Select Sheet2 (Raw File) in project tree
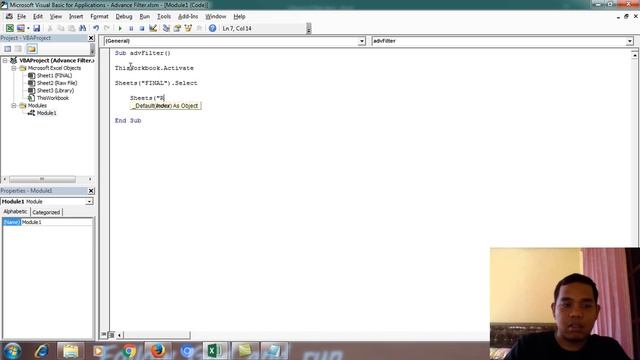The width and height of the screenshot is (640, 360). click(x=57, y=83)
